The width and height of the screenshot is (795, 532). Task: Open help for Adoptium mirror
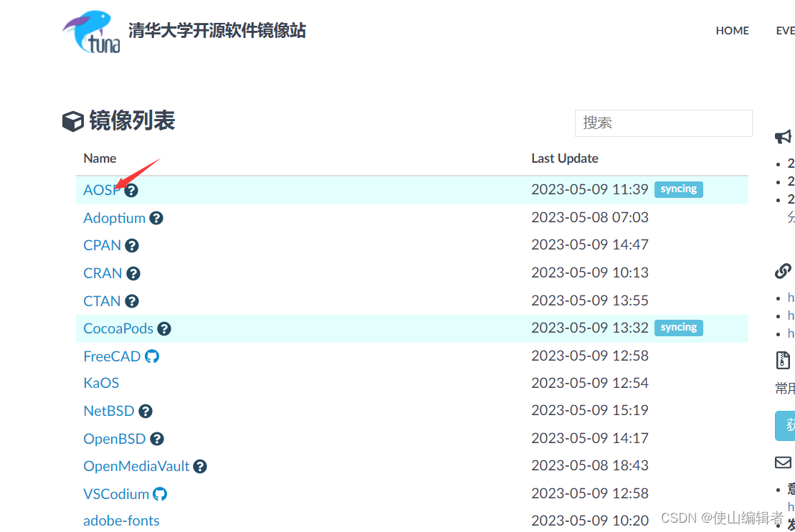[156, 218]
